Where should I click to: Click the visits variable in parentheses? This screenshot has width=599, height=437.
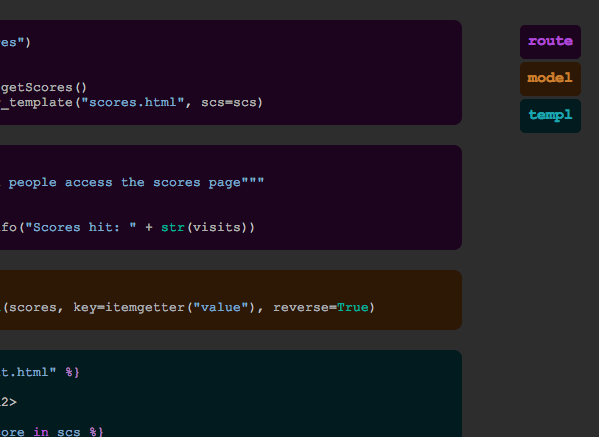point(217,228)
